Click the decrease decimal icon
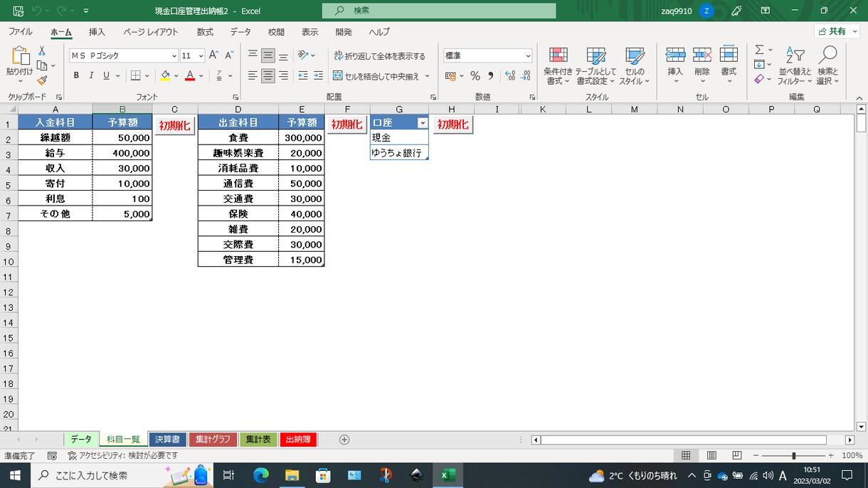Viewport: 868px width, 488px height. pos(526,76)
